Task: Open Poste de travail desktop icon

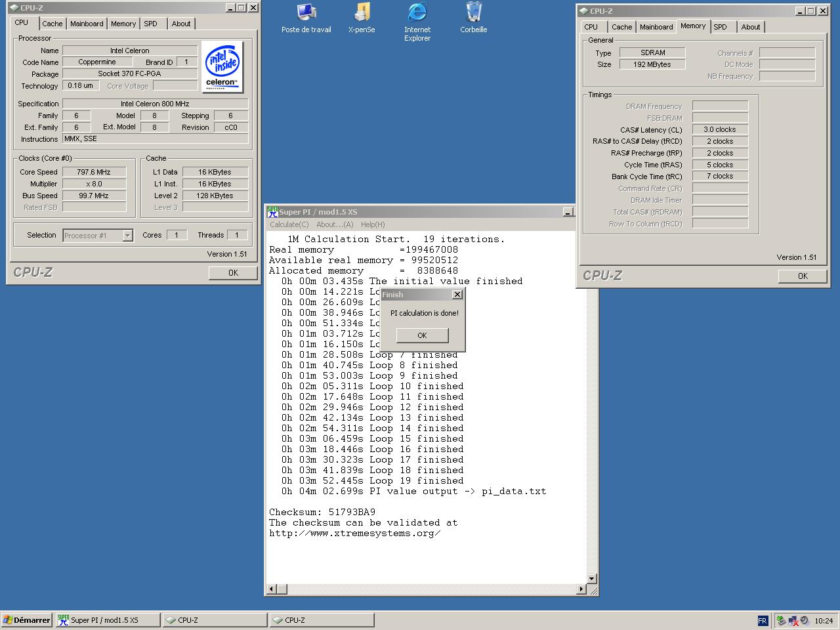Action: 306,18
